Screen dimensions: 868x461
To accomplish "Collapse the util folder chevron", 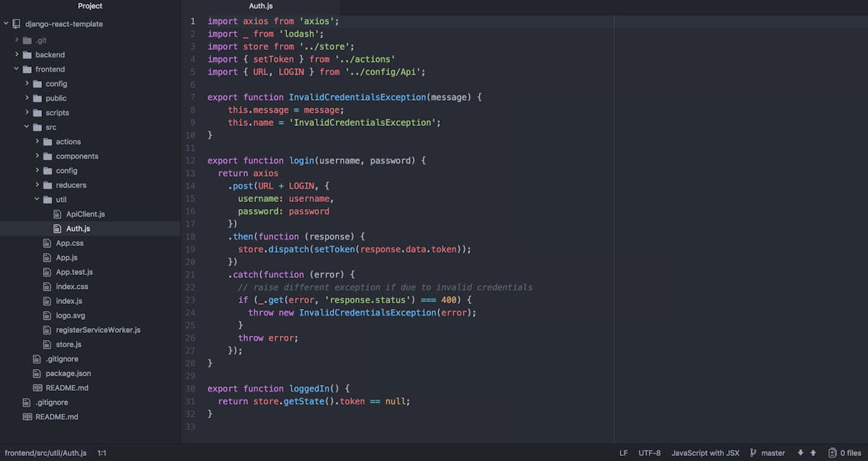I will [x=38, y=200].
